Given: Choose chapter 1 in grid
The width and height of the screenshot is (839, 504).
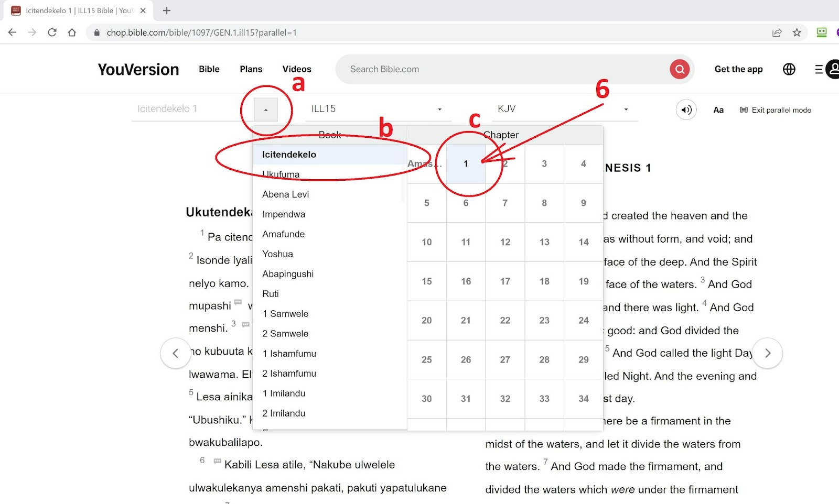Looking at the screenshot, I should 466,164.
